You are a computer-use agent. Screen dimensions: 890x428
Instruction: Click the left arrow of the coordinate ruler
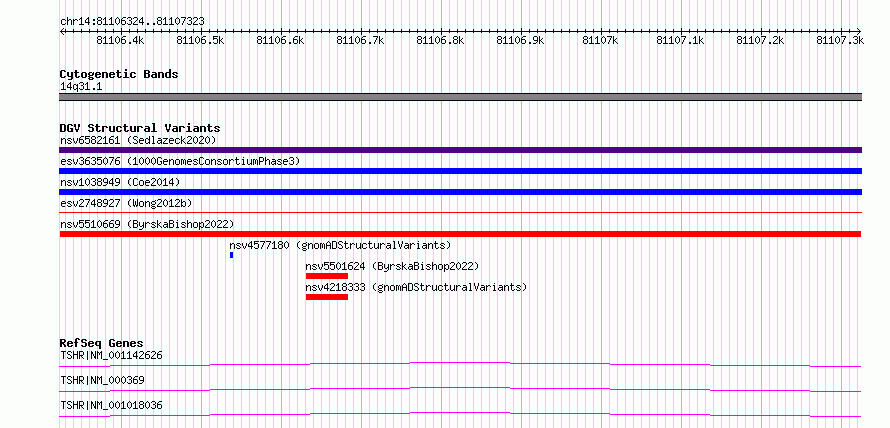coord(62,31)
